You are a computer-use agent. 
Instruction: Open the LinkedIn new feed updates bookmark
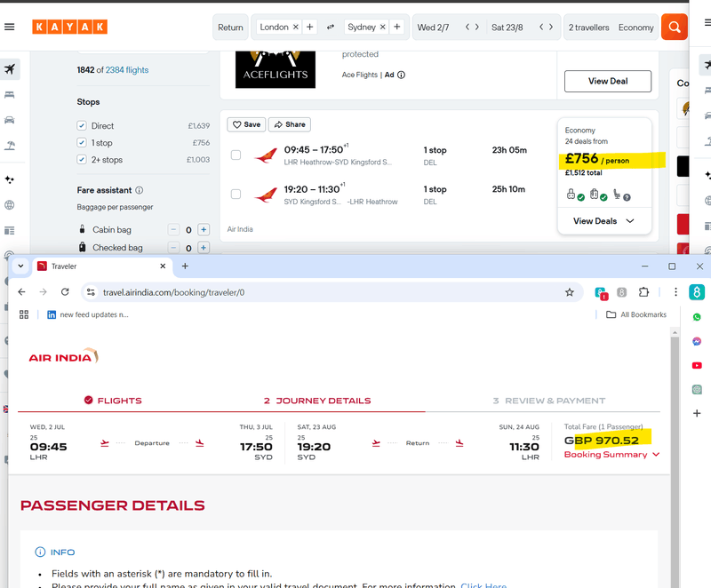click(x=88, y=314)
